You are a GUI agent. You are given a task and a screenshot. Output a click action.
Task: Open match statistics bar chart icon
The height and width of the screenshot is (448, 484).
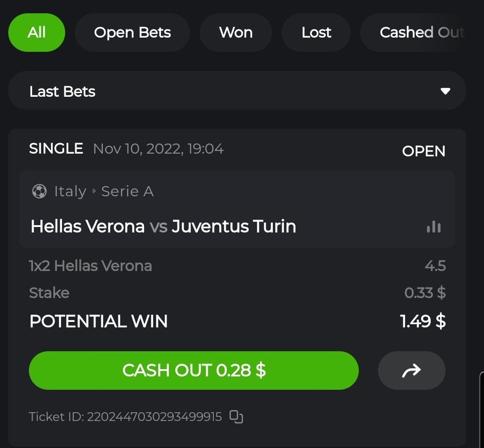(x=434, y=227)
